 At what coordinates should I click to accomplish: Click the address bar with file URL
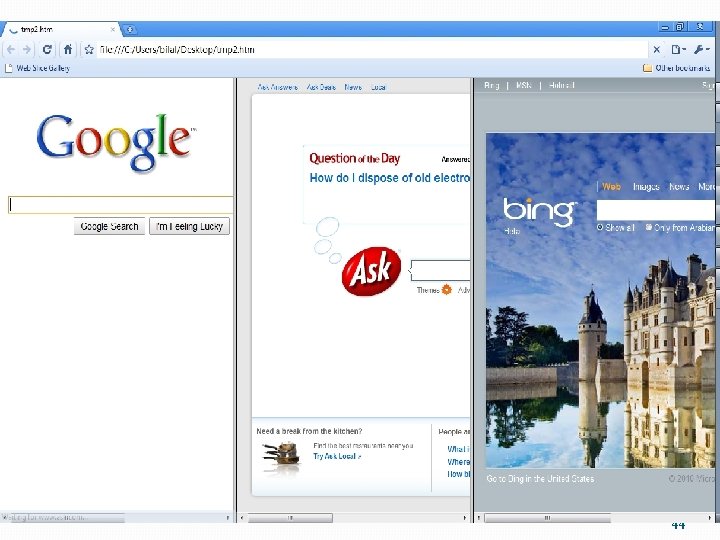point(372,50)
